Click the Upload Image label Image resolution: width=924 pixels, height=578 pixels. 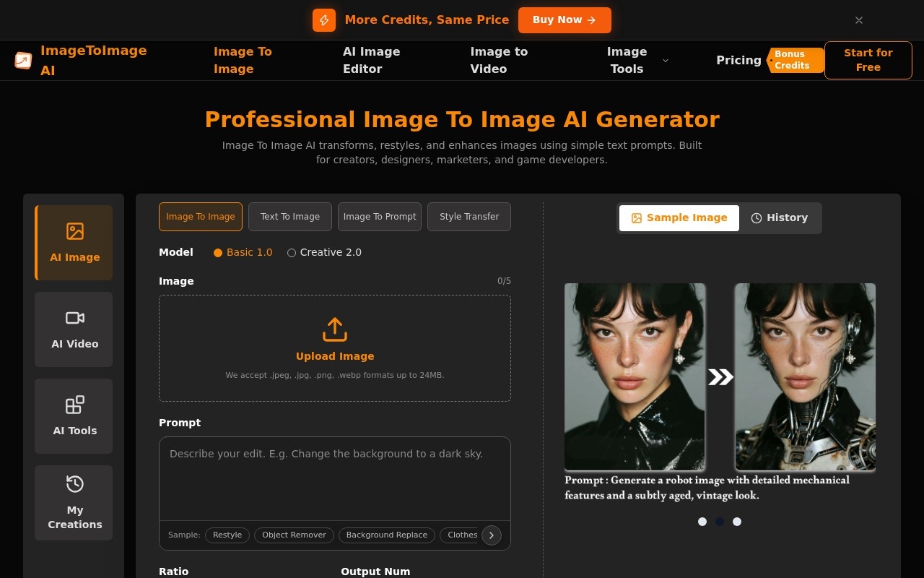[335, 356]
